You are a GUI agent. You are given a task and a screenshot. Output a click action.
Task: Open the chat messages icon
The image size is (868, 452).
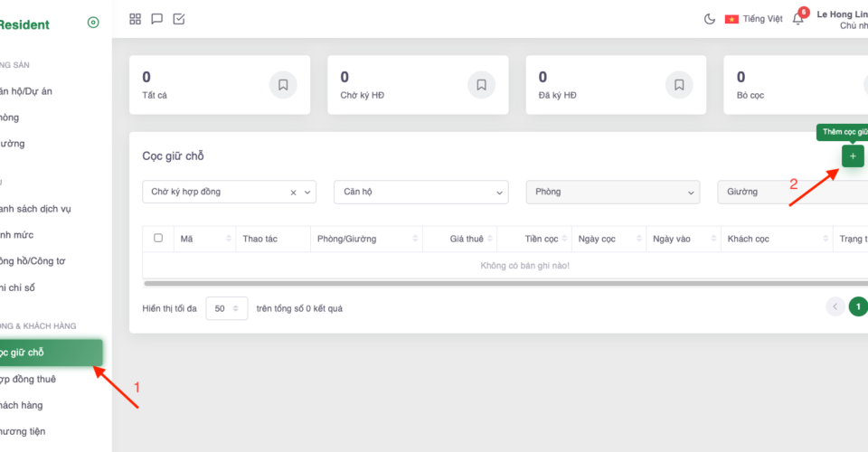click(157, 19)
